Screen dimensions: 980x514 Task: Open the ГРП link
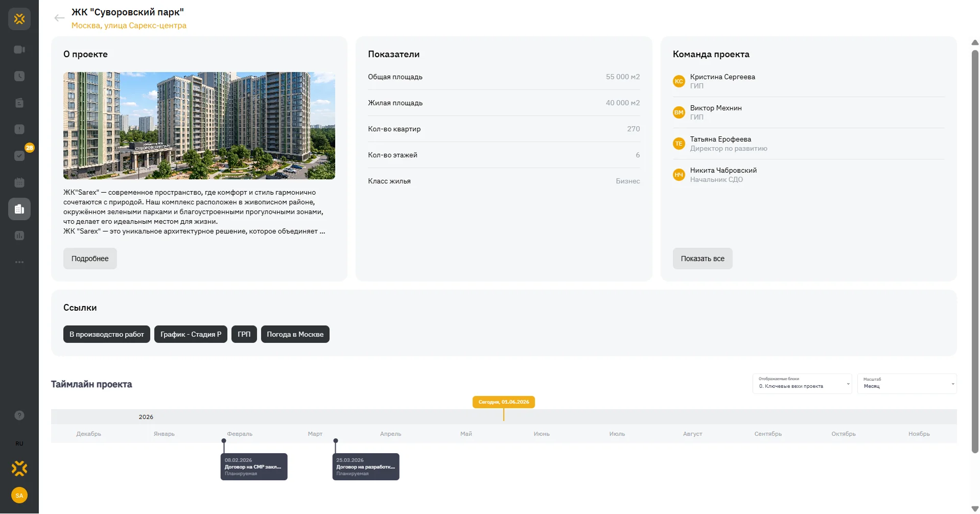pos(244,334)
